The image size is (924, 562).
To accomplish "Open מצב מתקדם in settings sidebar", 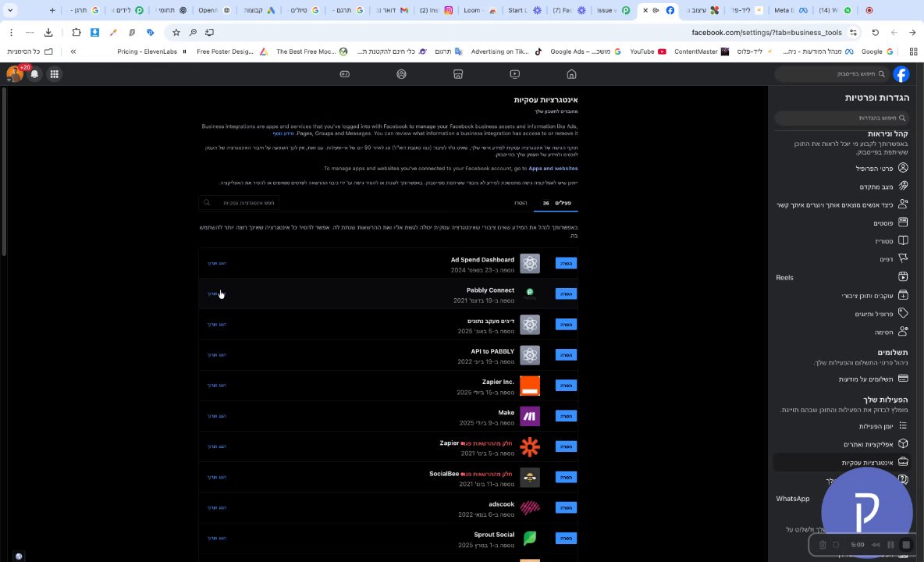I will [x=841, y=187].
